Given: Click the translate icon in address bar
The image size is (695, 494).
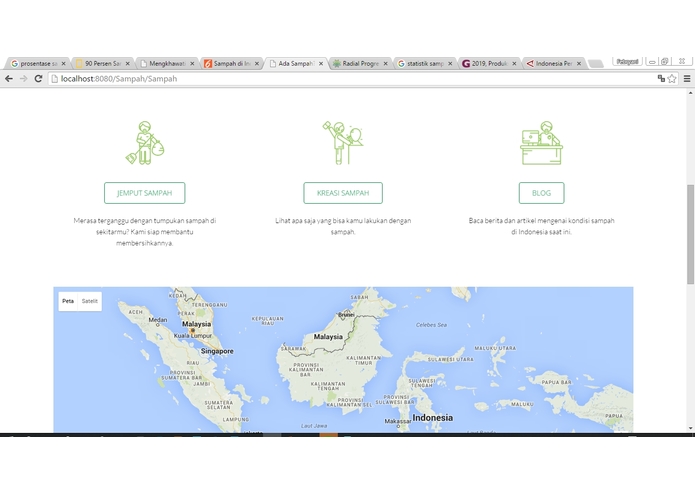Looking at the screenshot, I should [x=661, y=78].
